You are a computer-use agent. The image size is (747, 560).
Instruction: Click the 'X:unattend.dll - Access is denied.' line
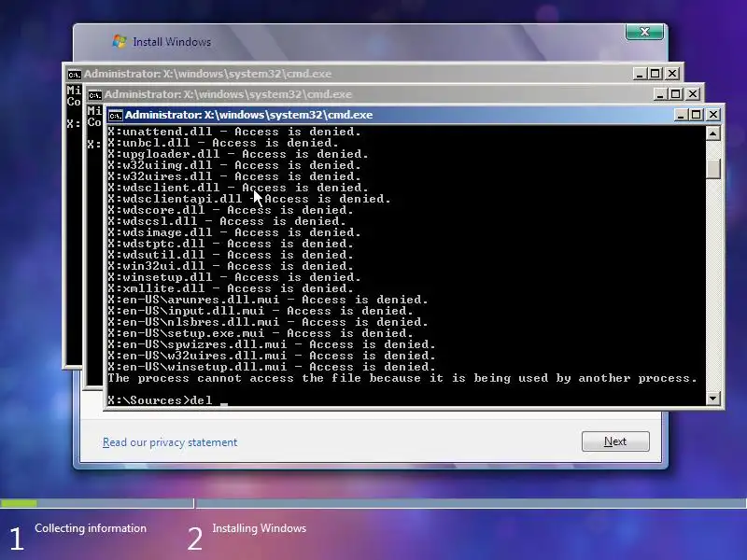(234, 132)
